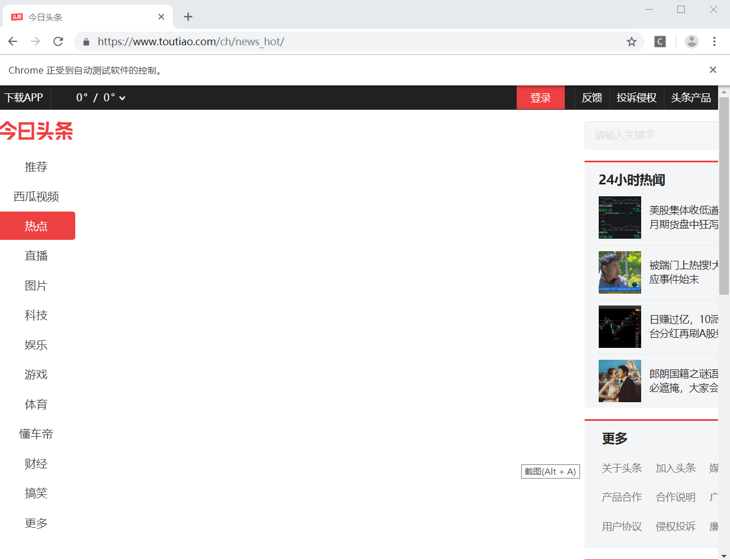
Task: Dismiss the automation control infobar
Action: [x=713, y=70]
